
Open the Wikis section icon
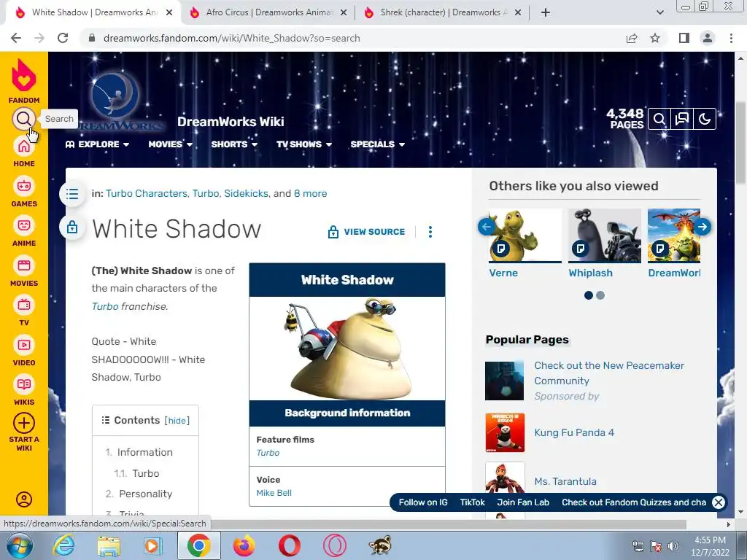[24, 384]
